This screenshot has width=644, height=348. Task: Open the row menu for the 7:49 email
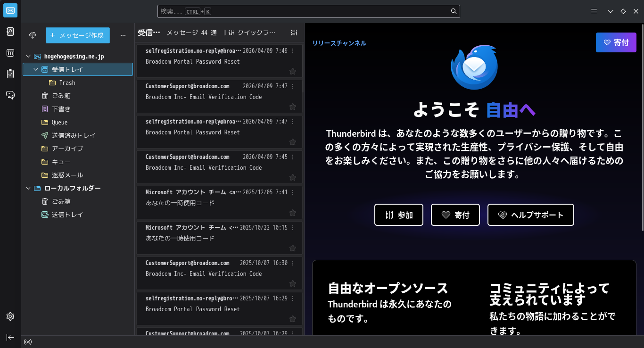pyautogui.click(x=293, y=51)
